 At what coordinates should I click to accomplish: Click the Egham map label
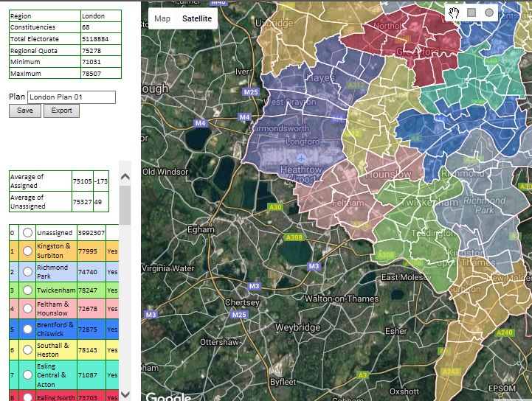click(x=201, y=229)
